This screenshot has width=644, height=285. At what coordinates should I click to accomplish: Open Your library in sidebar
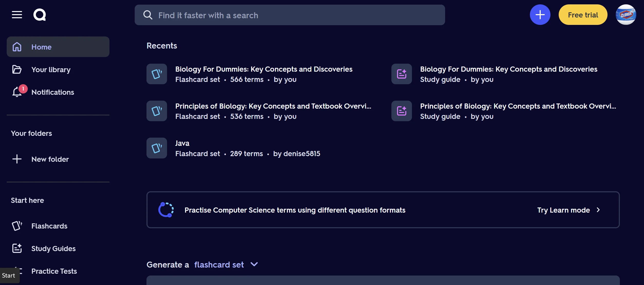click(51, 70)
